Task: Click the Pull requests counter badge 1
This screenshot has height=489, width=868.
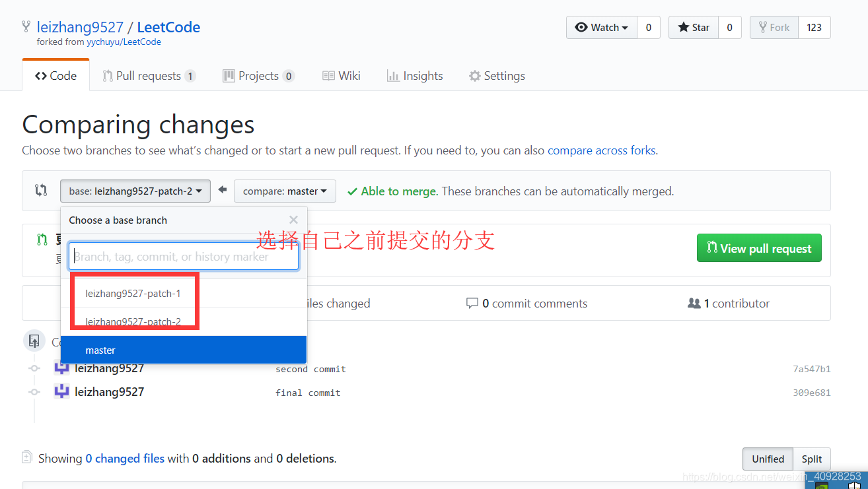Action: 190,76
